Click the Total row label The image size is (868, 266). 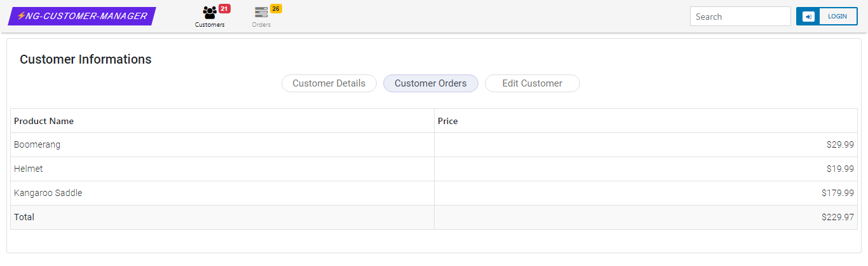pos(24,218)
